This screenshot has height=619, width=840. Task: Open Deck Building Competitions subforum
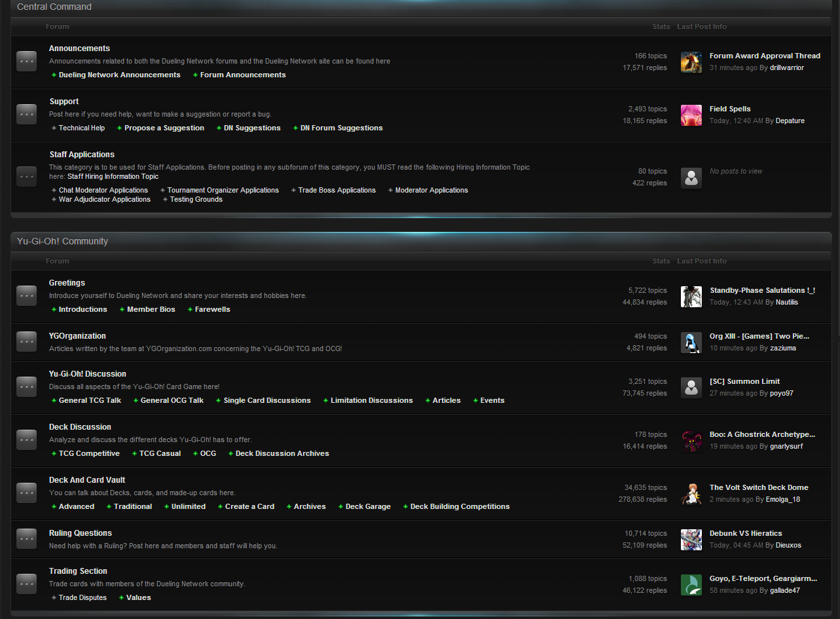click(460, 506)
